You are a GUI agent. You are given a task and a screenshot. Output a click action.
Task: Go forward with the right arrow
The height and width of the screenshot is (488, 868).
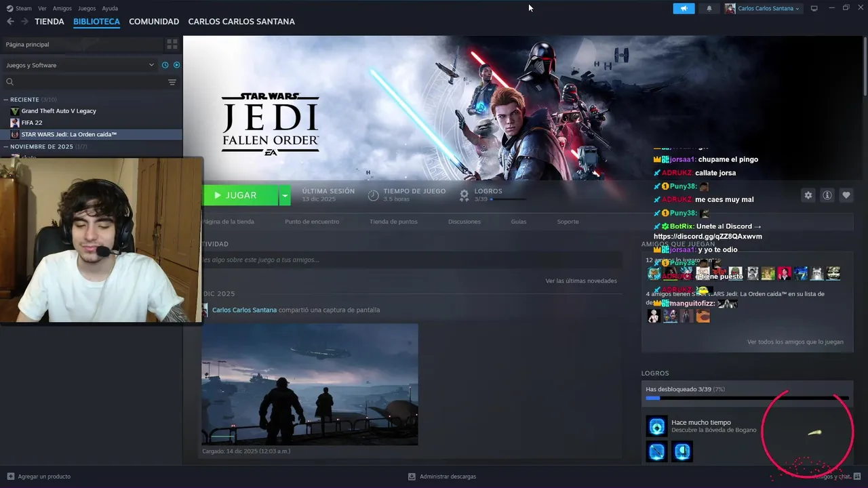click(x=24, y=22)
